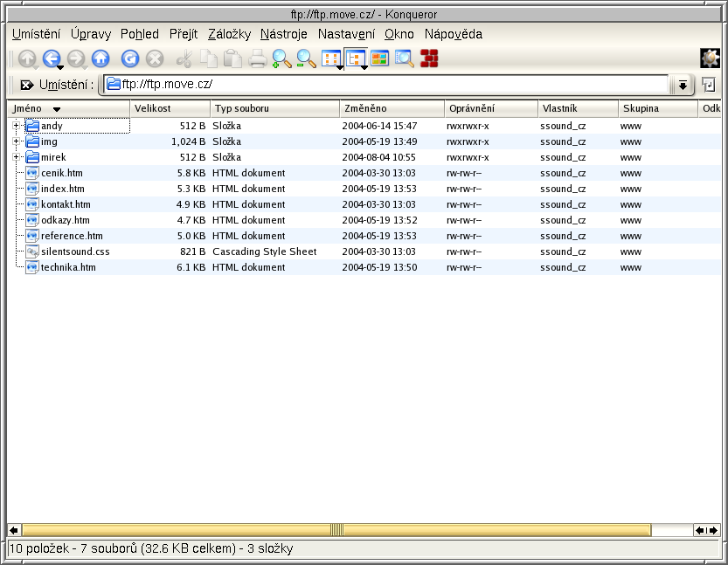Open the Umístění menu
This screenshot has height=565, width=728.
coord(36,34)
